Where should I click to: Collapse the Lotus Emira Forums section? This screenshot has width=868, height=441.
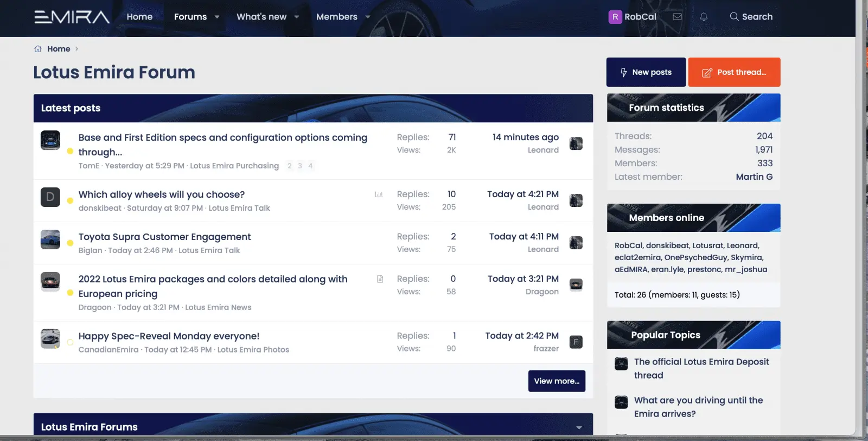pos(579,427)
